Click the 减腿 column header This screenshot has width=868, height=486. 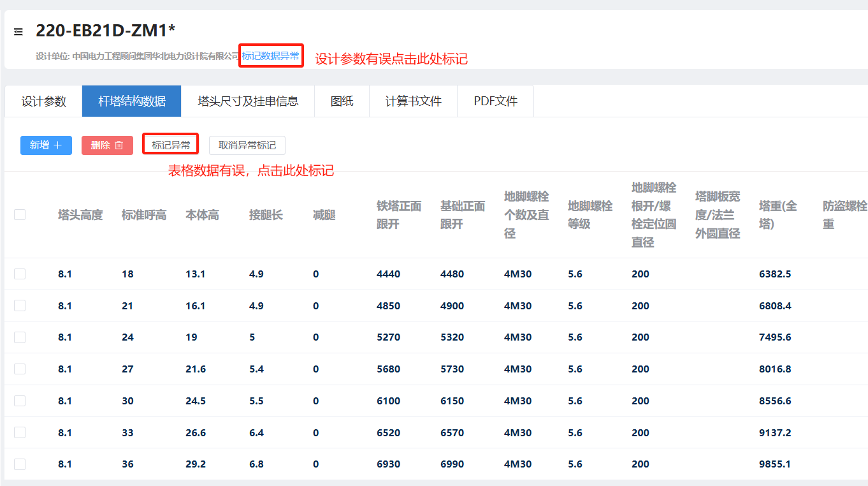pyautogui.click(x=324, y=215)
